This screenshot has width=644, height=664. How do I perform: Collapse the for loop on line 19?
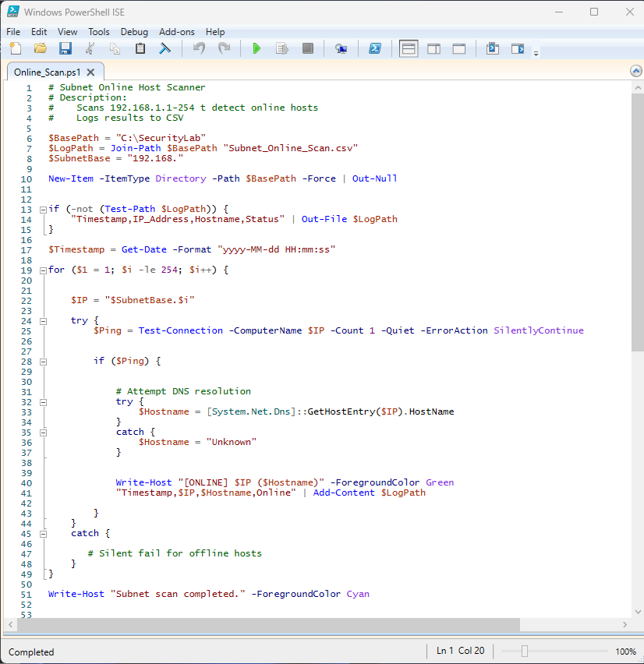point(42,270)
